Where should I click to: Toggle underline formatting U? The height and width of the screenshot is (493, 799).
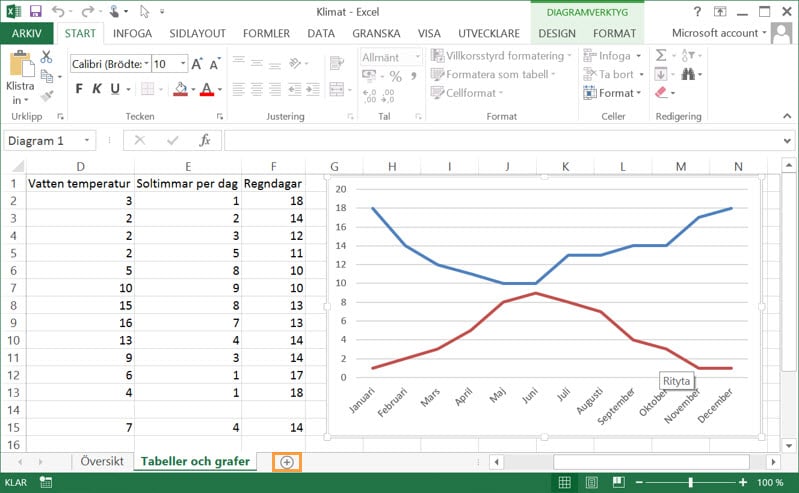point(115,89)
